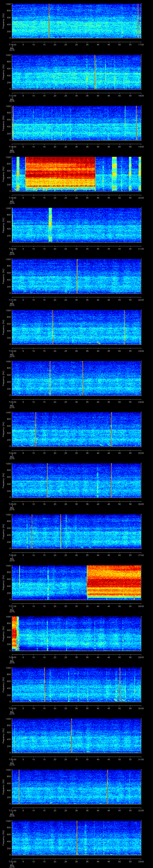Click the red vertical line near 17s in 7:16:00 spectrogram
This screenshot has width=153, height=868.
49,21
